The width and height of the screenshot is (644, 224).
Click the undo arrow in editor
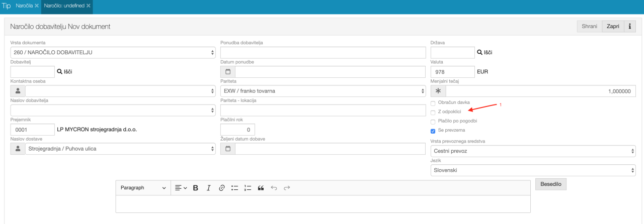tap(274, 188)
